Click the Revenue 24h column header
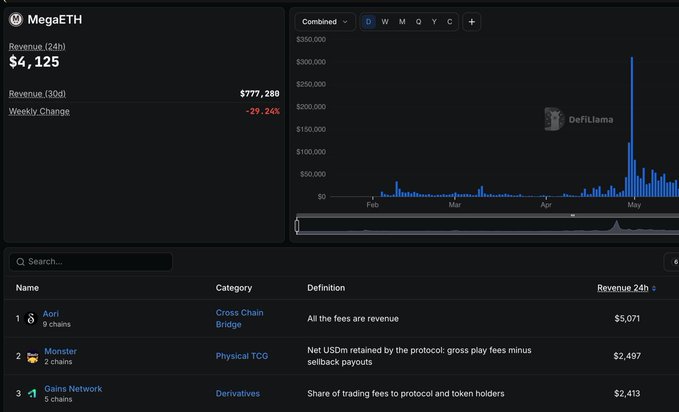The width and height of the screenshot is (679, 412). click(623, 288)
